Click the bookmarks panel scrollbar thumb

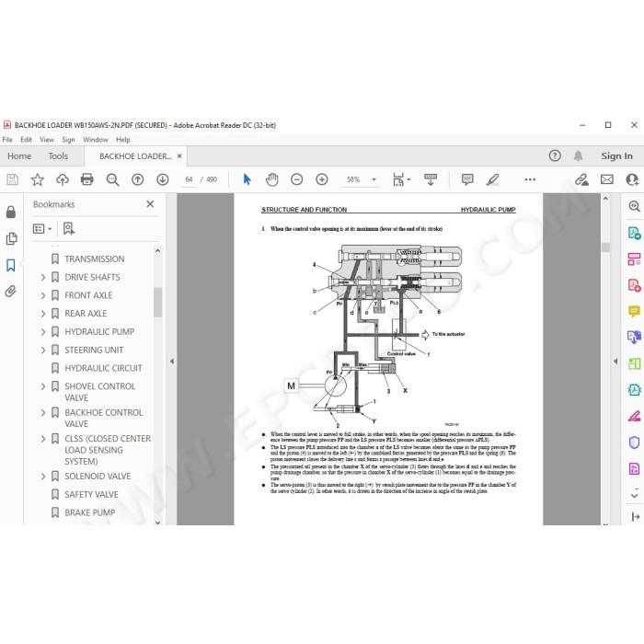[x=157, y=303]
